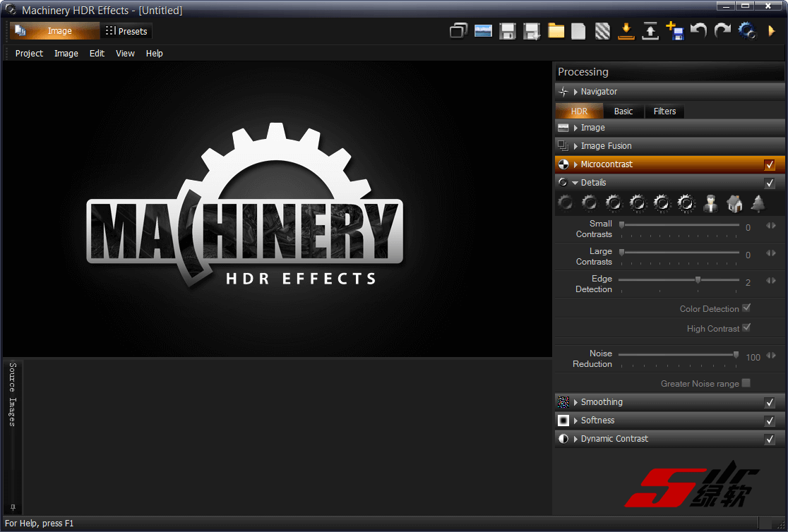Switch to the Filters tab
788x532 pixels.
point(664,111)
